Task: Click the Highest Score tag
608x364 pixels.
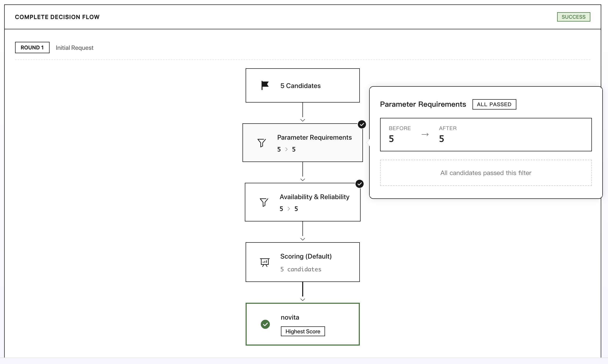Action: pos(303,332)
